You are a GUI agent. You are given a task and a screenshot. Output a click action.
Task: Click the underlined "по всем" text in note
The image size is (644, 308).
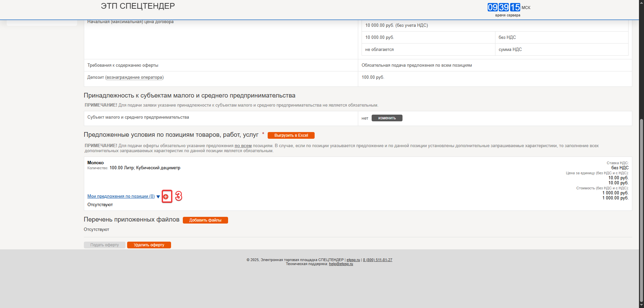click(x=243, y=146)
